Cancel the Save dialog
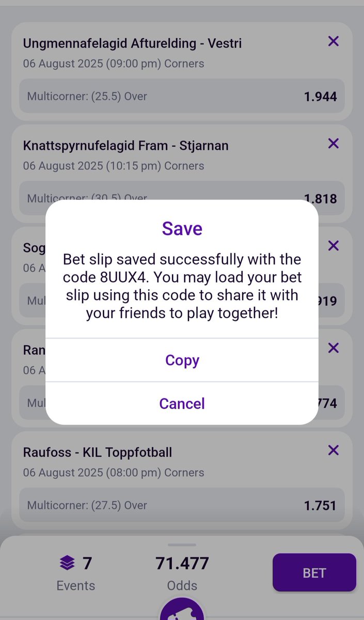Screen dimensions: 364x620 [x=182, y=404]
